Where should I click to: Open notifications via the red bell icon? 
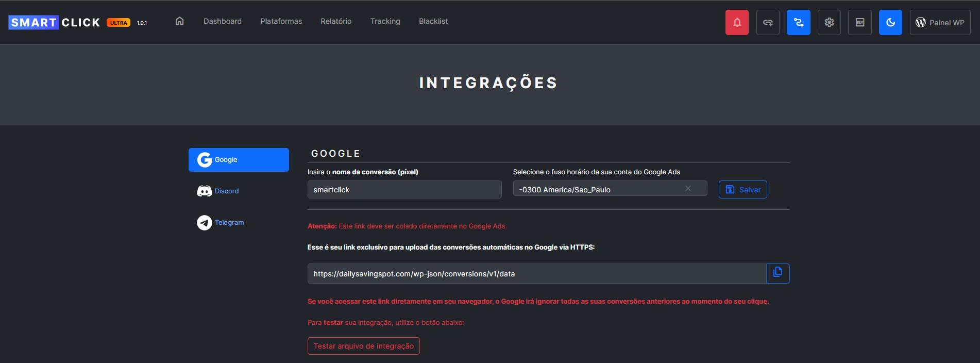pos(737,23)
